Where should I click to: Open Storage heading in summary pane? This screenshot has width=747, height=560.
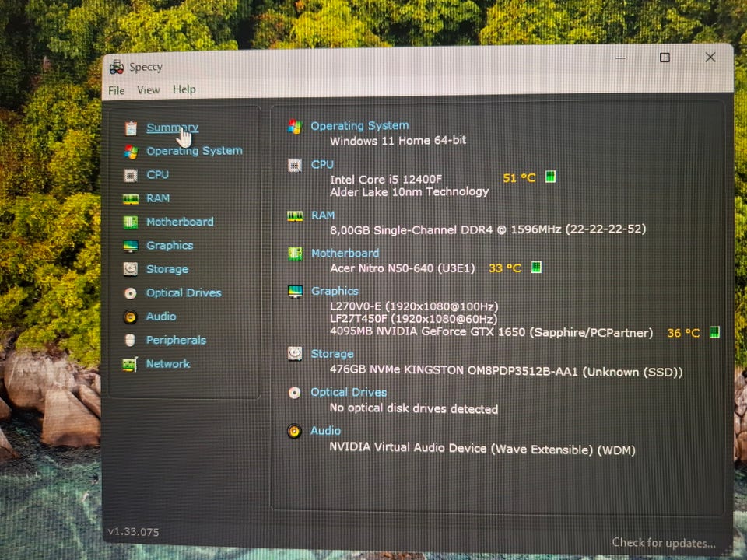pos(332,354)
